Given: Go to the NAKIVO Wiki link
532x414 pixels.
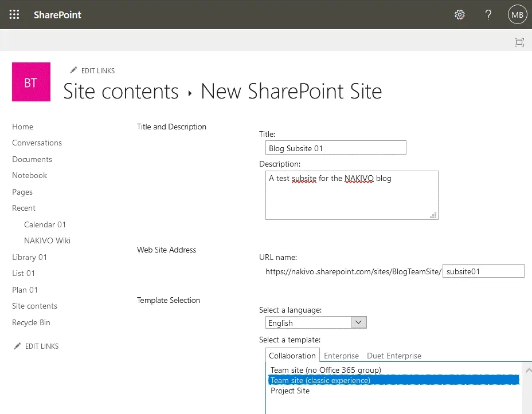Looking at the screenshot, I should [47, 240].
